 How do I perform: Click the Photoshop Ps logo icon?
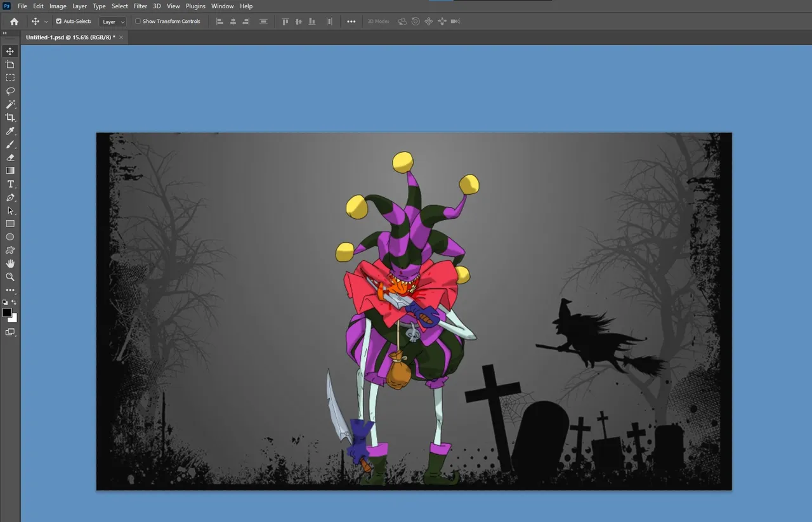[6, 6]
